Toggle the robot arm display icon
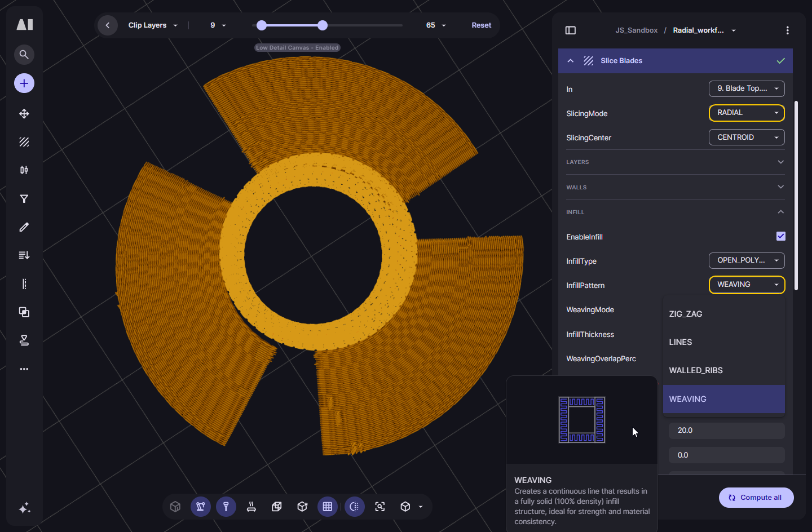The height and width of the screenshot is (532, 812). pos(200,507)
